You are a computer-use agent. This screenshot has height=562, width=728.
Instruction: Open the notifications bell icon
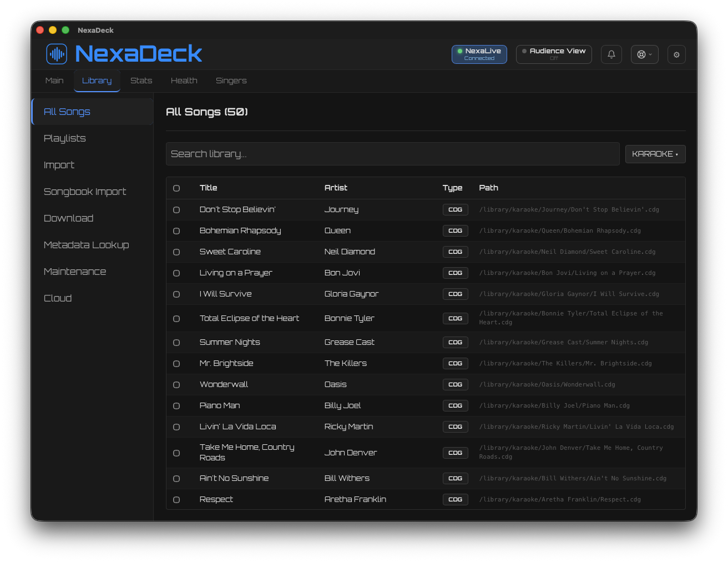[611, 54]
